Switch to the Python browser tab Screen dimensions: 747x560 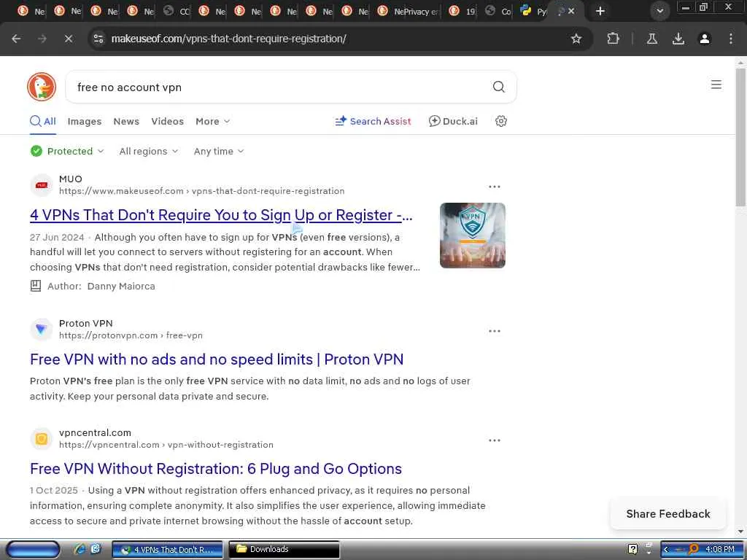tap(533, 11)
